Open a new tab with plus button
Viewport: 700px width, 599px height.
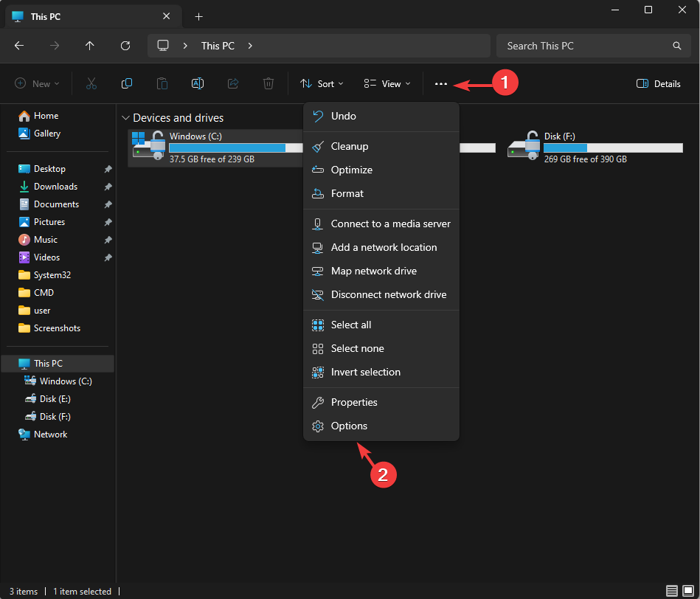[x=198, y=16]
